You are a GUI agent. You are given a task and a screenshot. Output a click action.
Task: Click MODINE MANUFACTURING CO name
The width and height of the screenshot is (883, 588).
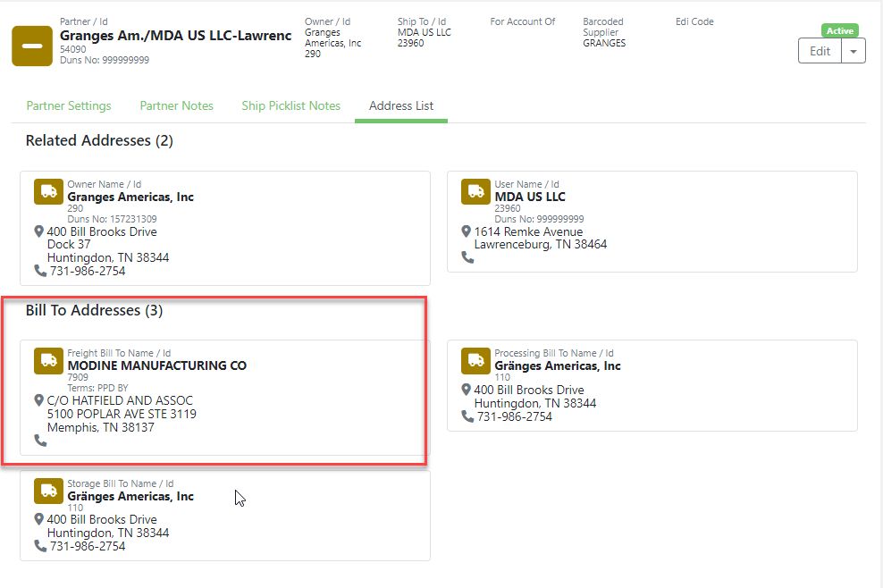point(157,365)
